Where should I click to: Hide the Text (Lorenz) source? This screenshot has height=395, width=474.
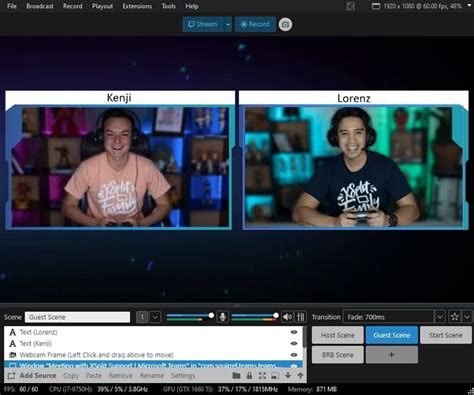294,332
